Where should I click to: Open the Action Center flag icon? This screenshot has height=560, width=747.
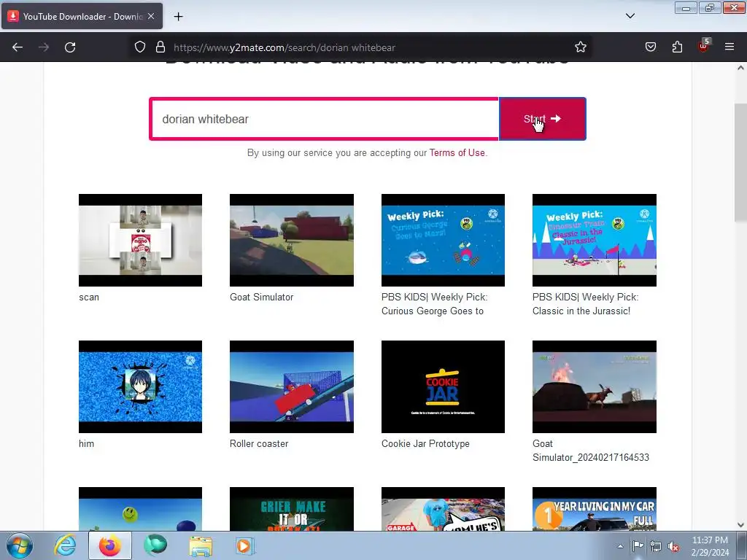coord(638,545)
